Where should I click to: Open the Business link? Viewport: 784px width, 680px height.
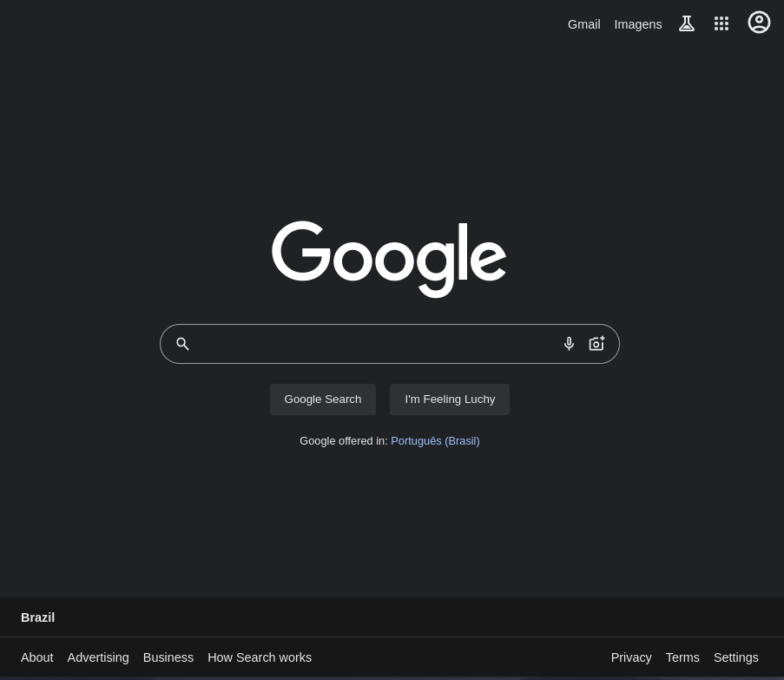point(168,657)
